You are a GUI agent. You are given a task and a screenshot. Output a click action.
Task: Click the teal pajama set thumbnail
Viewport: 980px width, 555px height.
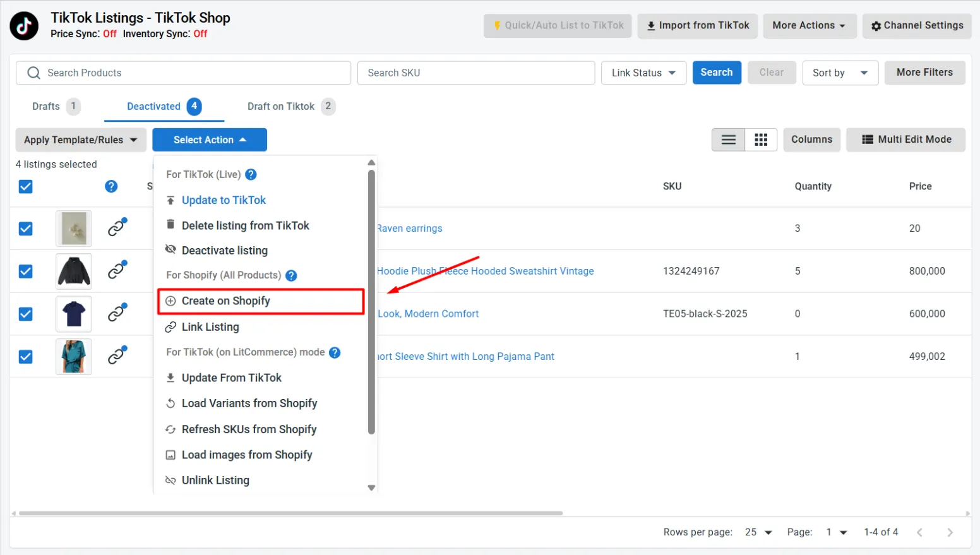(74, 357)
